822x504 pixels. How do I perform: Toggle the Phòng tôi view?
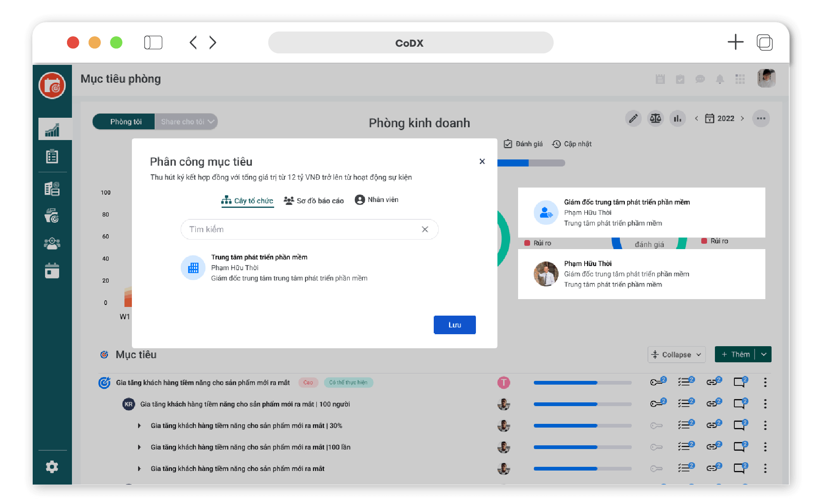click(x=126, y=122)
